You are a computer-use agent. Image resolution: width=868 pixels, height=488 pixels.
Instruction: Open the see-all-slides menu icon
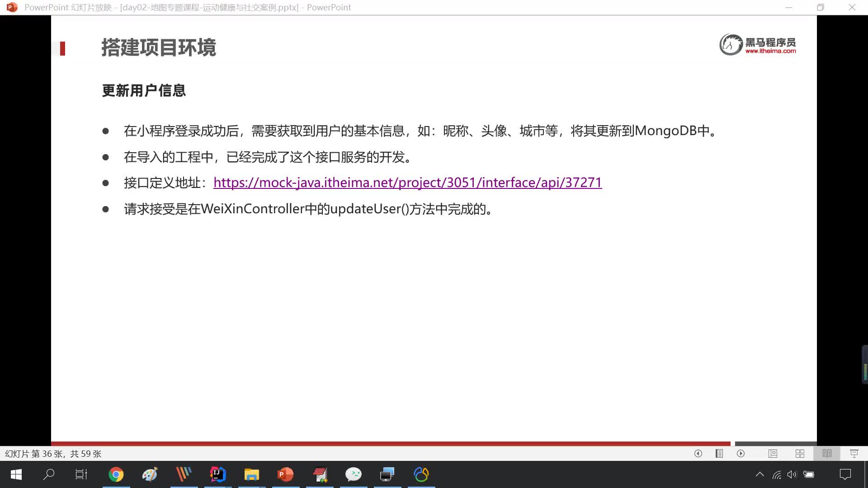[x=719, y=453]
